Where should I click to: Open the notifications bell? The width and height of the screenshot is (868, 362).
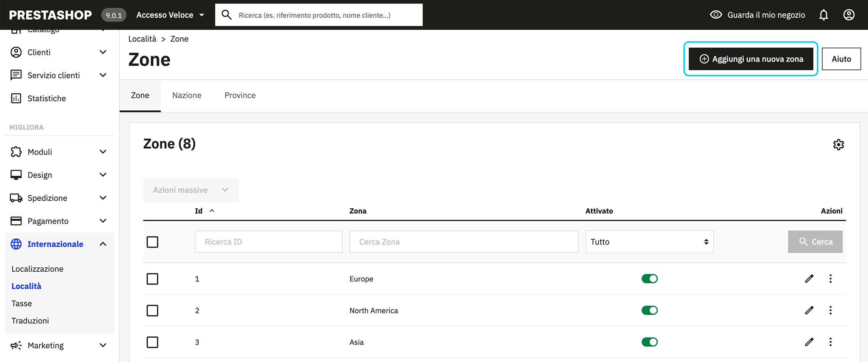coord(823,15)
